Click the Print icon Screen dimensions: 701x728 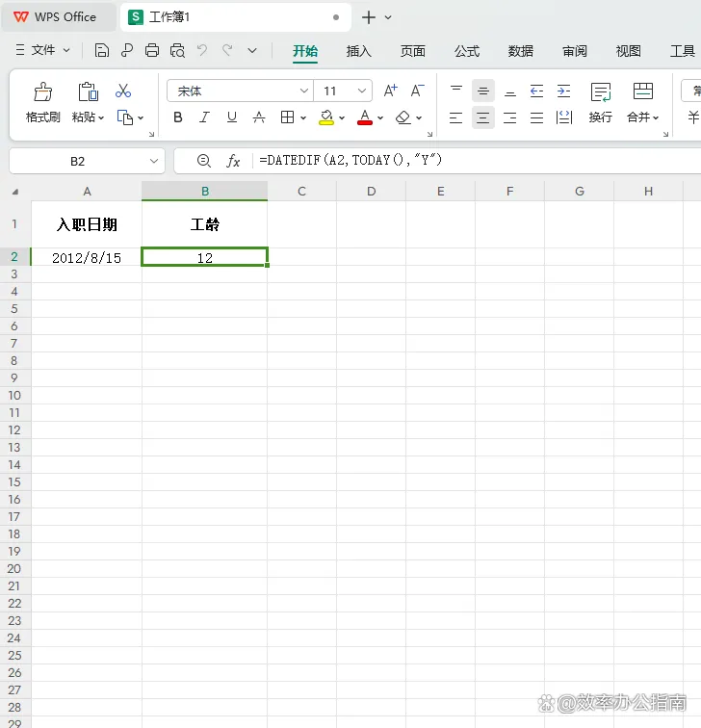152,50
